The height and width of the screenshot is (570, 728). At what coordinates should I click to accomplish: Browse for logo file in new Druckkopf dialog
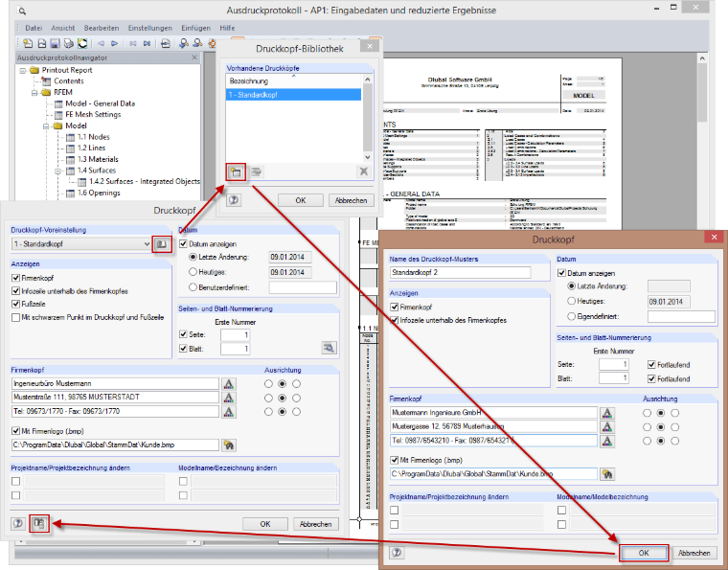607,474
